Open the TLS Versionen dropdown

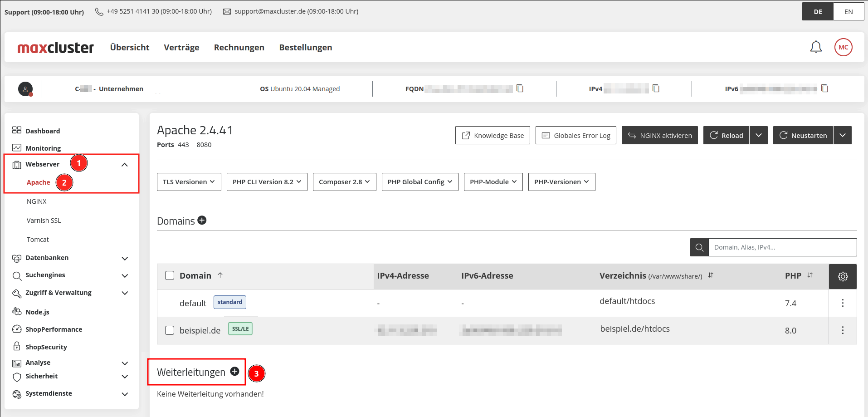tap(189, 182)
